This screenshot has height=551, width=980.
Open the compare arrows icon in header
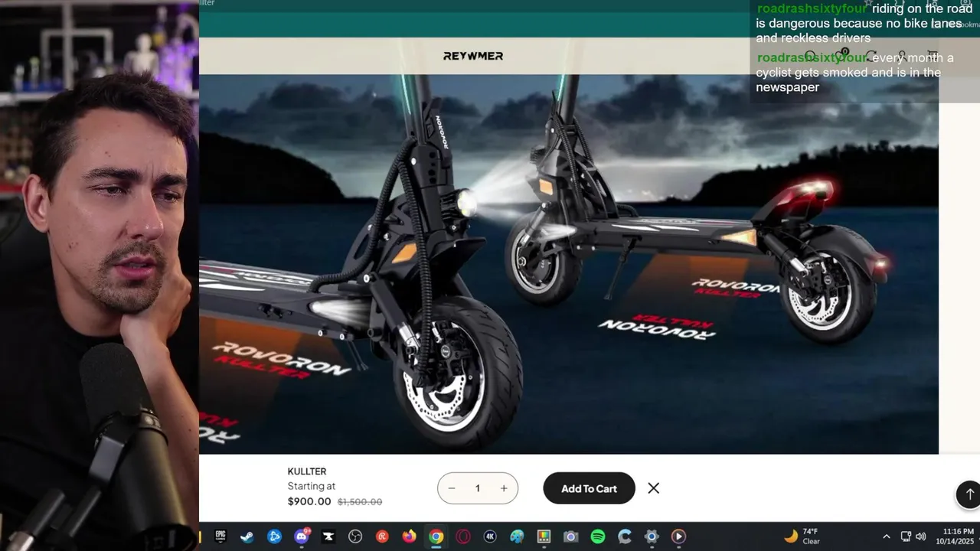point(871,57)
